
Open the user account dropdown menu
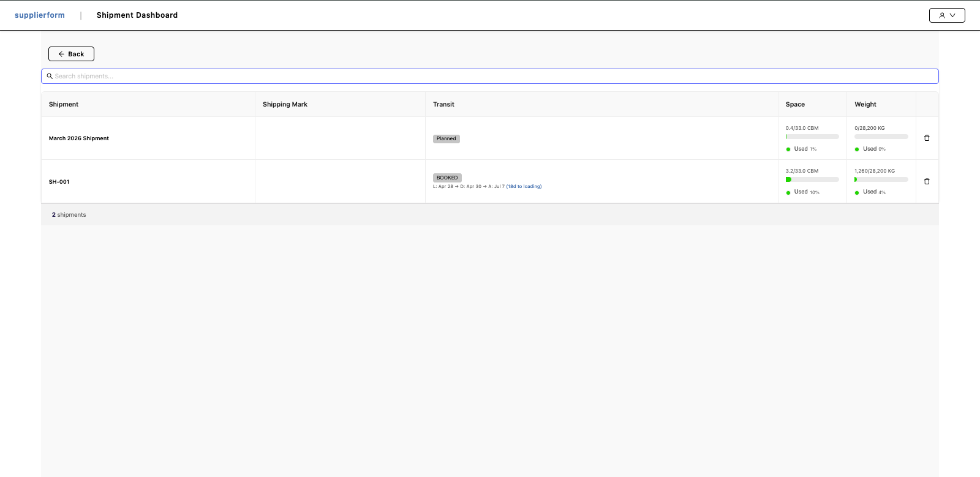[947, 15]
